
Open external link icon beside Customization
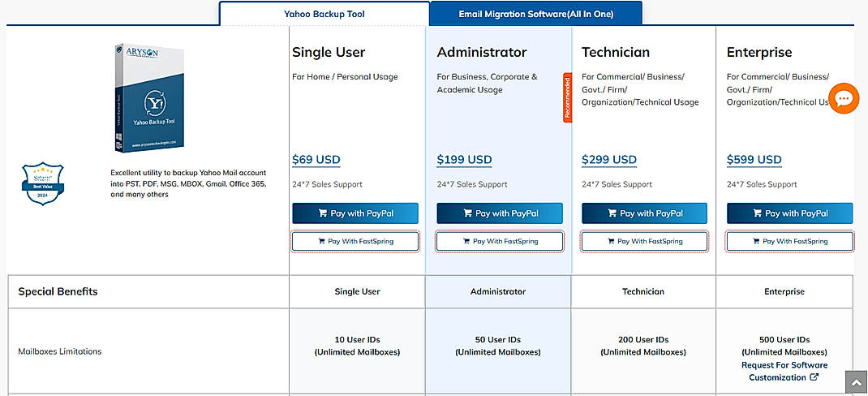click(814, 377)
